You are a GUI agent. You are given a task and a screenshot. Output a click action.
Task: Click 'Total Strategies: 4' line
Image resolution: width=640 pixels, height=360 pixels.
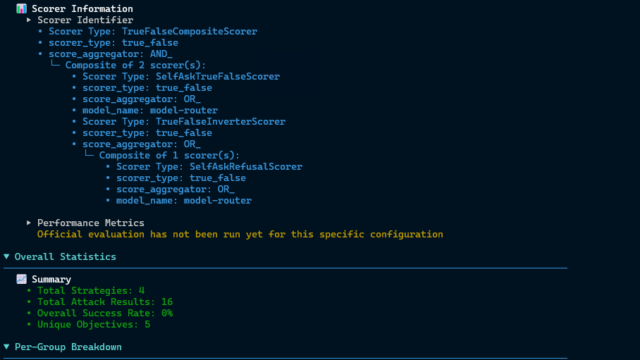[x=91, y=291]
